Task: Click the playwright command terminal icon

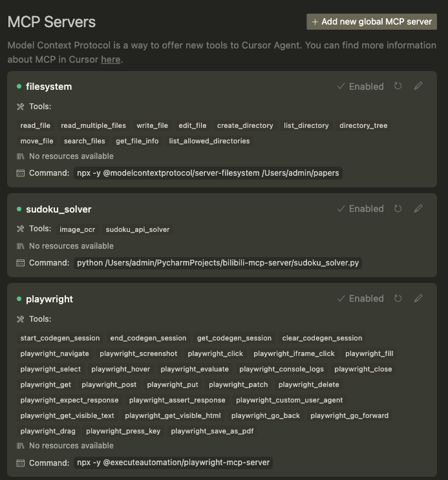Action: 21,463
